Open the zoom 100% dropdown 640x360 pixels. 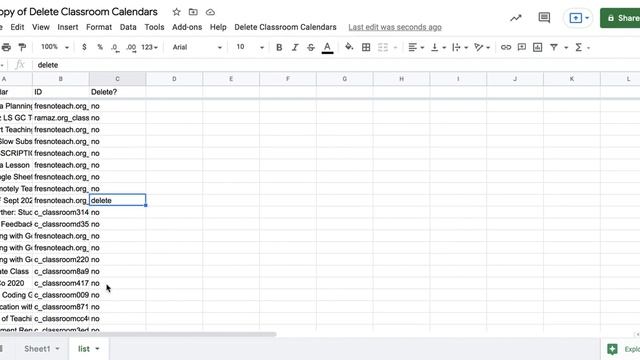(55, 47)
